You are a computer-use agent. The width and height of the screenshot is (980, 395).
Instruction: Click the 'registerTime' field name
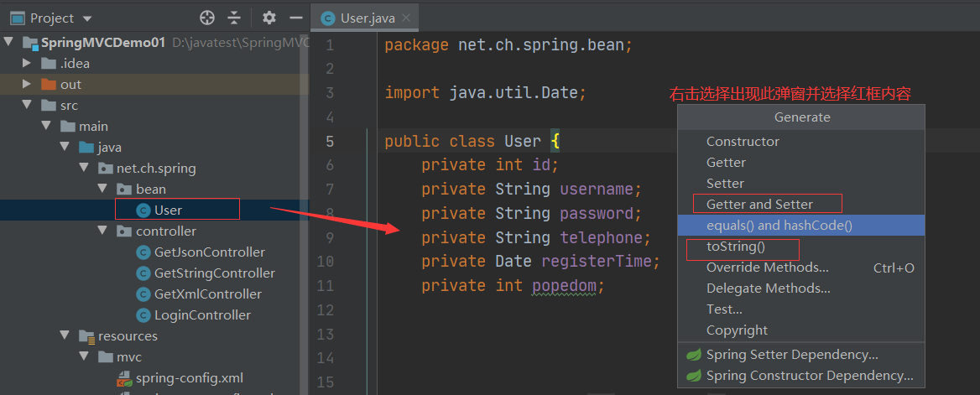click(597, 262)
